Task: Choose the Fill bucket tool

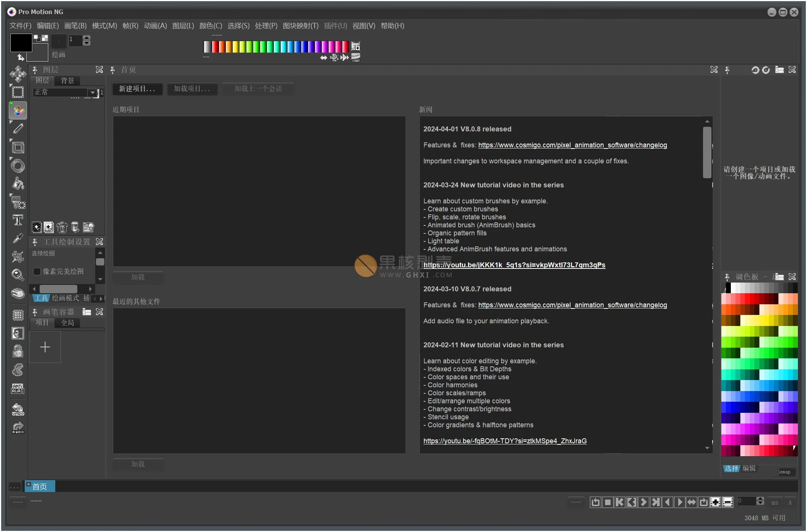Action: click(x=18, y=184)
